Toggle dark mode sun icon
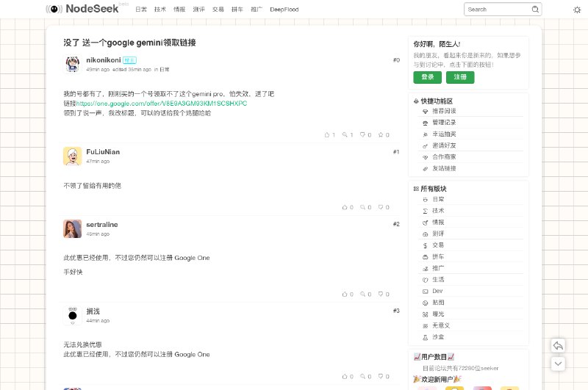588x390 pixels. coord(577,10)
